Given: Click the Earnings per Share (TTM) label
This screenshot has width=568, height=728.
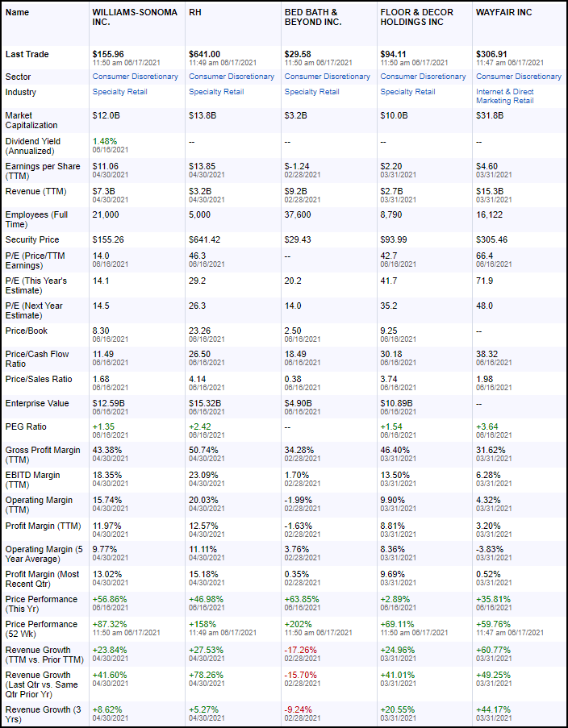Looking at the screenshot, I should coord(43,172).
